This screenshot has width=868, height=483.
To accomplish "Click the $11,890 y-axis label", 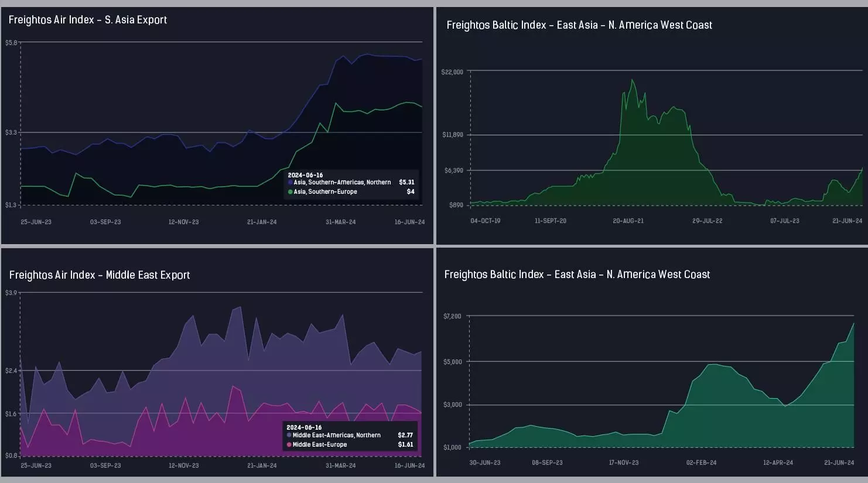I will pos(453,135).
